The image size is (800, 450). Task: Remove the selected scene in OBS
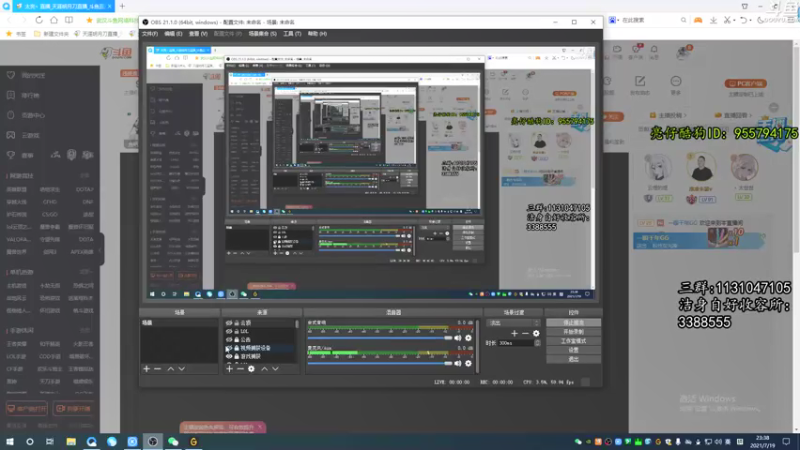[158, 368]
